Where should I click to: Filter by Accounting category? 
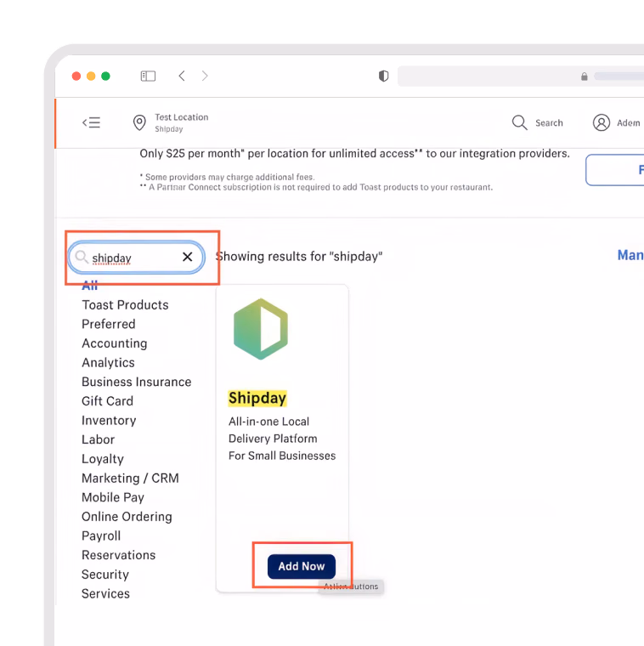(115, 343)
